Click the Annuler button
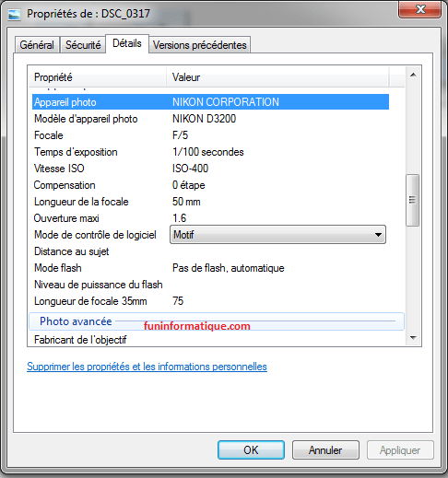The width and height of the screenshot is (448, 478). point(325,450)
